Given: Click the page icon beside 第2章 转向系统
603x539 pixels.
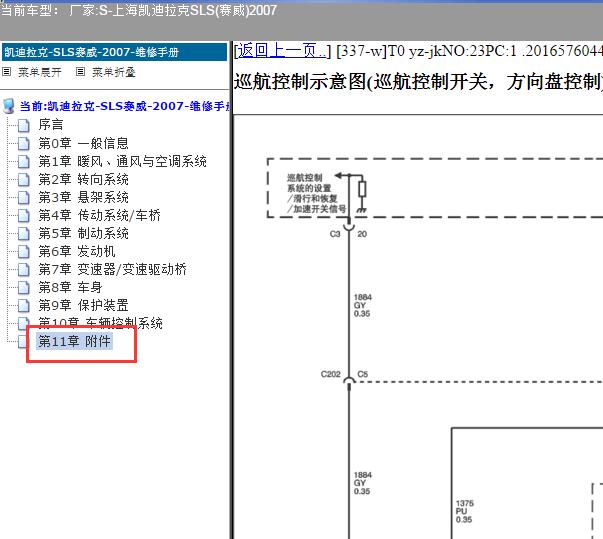Looking at the screenshot, I should (x=24, y=180).
